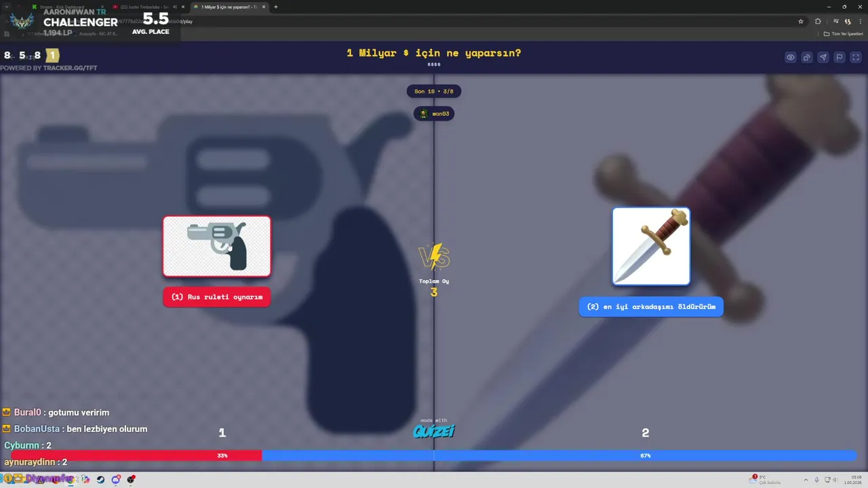Screen dimensions: 868x488
Task: Click the QUIZEI logo link
Action: pyautogui.click(x=434, y=430)
